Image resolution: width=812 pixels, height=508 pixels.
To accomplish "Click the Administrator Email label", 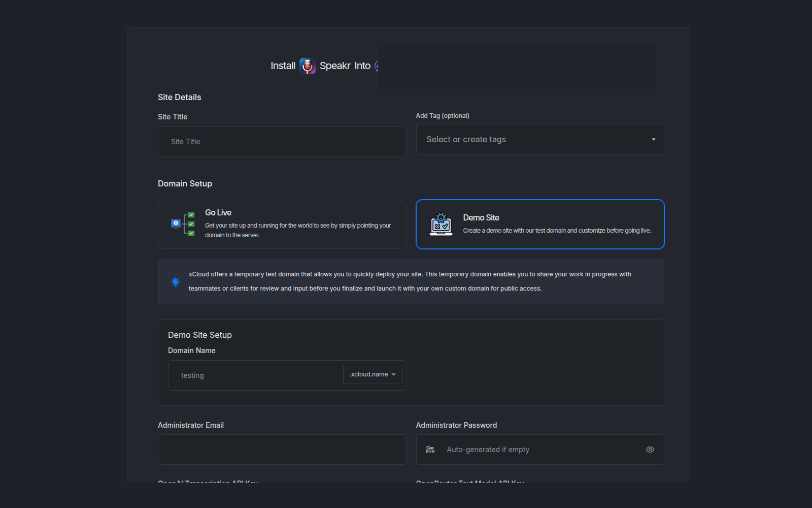I will click(x=191, y=425).
